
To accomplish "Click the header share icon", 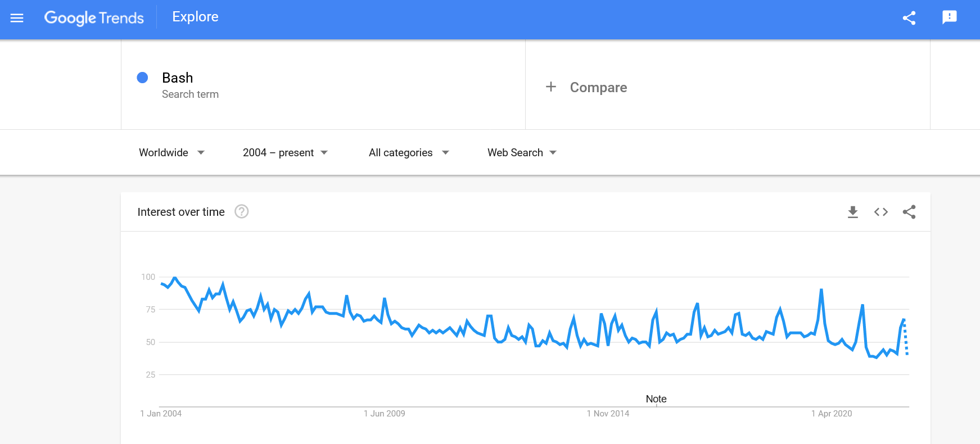I will pos(909,18).
